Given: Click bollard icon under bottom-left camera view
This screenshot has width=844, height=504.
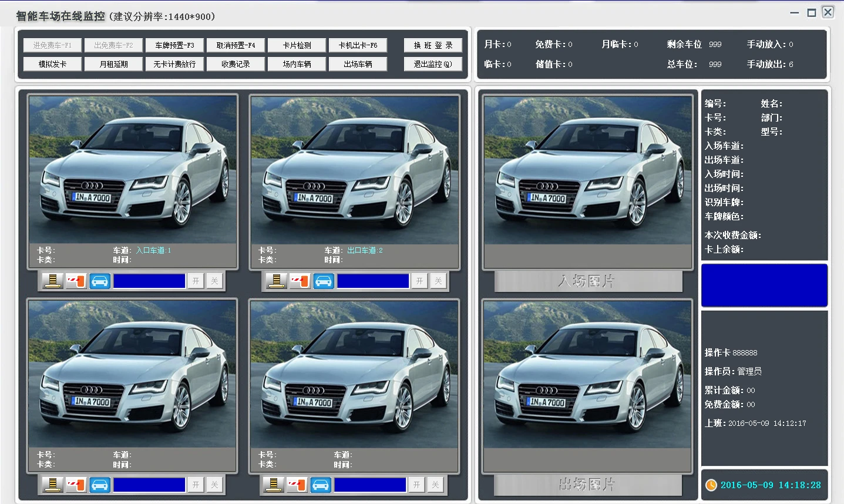Looking at the screenshot, I should 53,485.
